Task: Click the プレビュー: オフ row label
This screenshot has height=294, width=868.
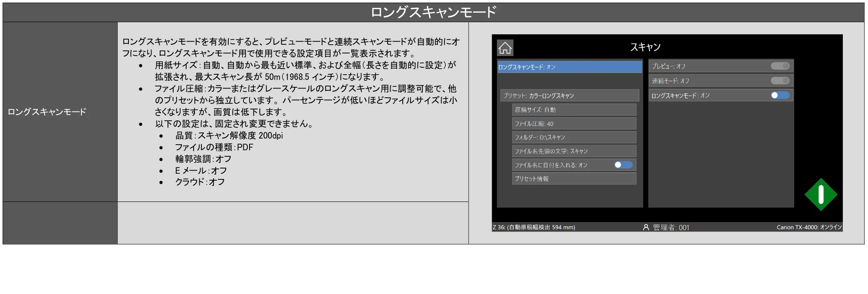Action: tap(668, 66)
